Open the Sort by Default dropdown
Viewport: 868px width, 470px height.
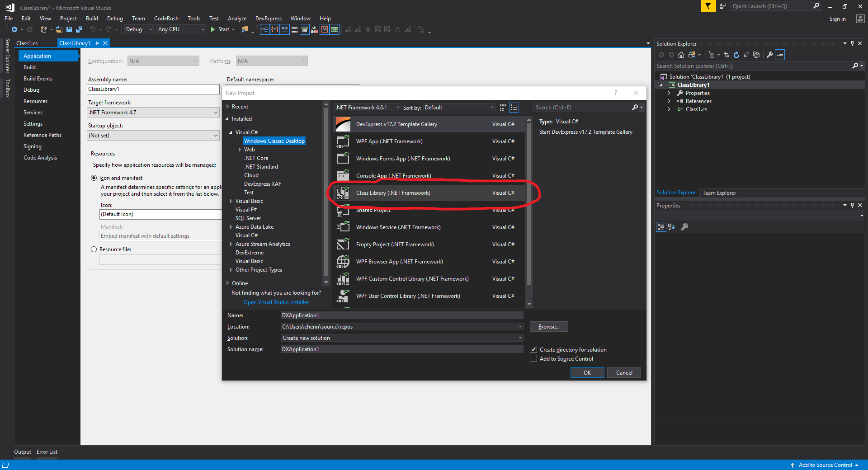point(459,108)
